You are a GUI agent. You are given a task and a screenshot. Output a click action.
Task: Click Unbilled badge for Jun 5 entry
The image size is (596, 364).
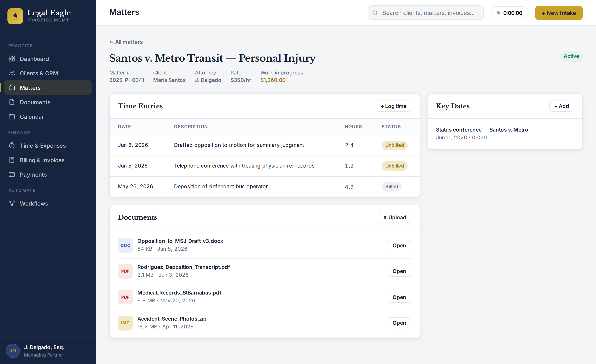pyautogui.click(x=394, y=166)
